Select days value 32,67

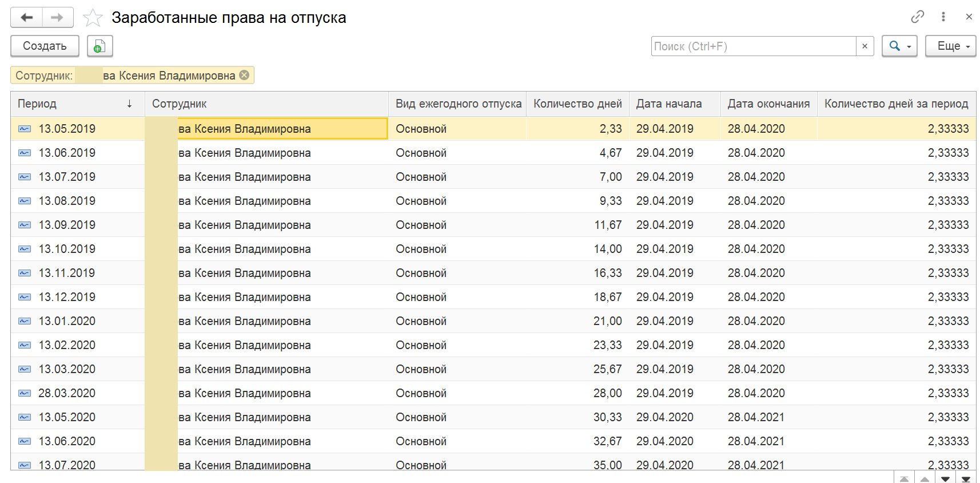click(x=608, y=441)
